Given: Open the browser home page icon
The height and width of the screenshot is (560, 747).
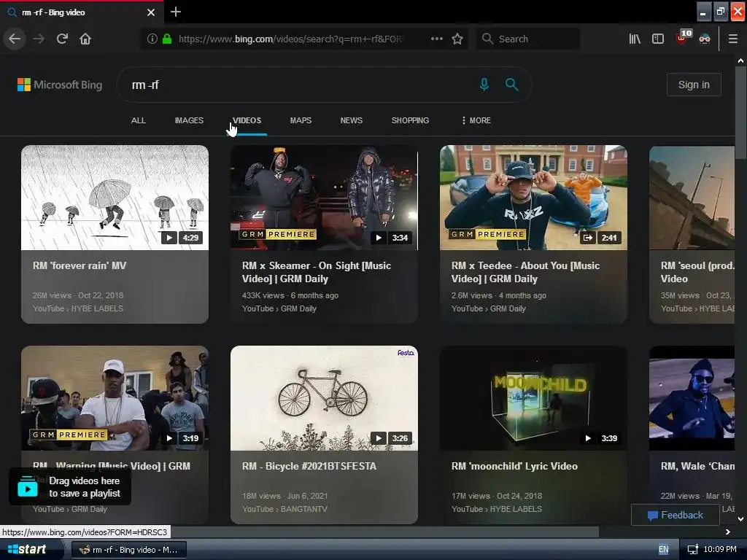Looking at the screenshot, I should (85, 39).
